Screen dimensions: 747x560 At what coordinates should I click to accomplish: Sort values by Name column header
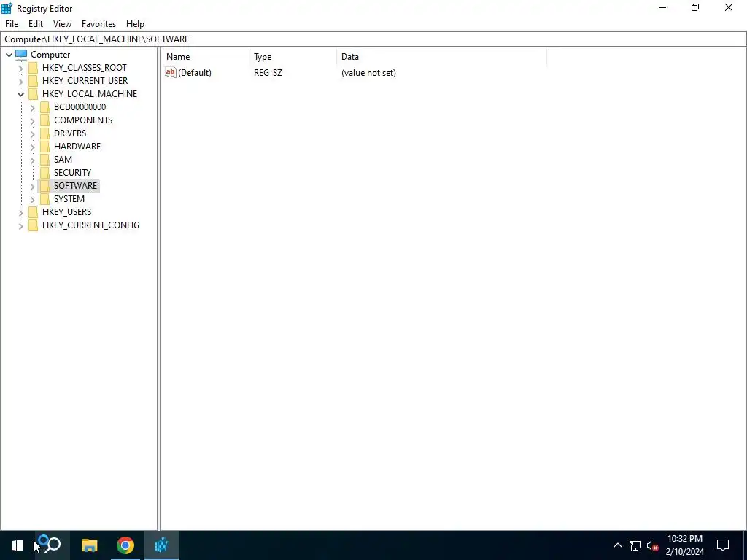click(x=206, y=57)
